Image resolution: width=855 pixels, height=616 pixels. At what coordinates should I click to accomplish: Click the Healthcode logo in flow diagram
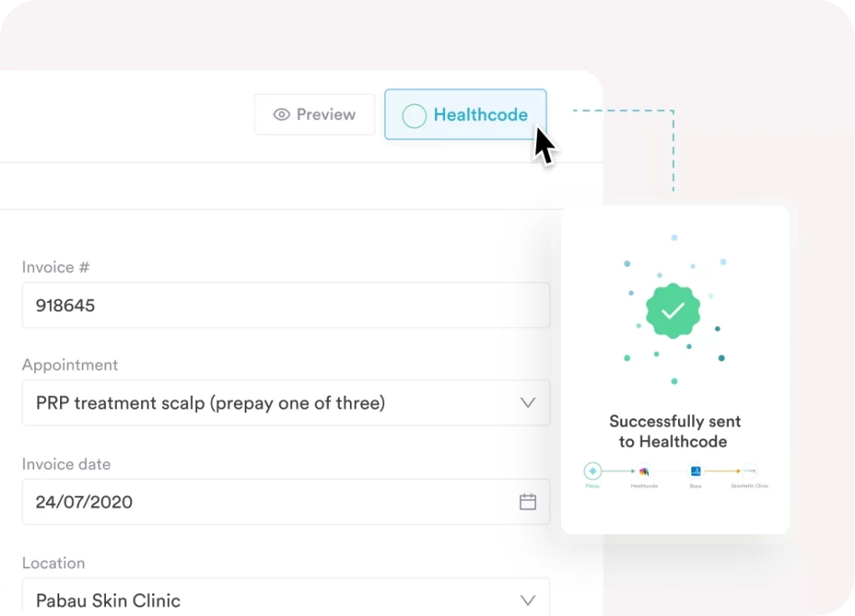(644, 471)
